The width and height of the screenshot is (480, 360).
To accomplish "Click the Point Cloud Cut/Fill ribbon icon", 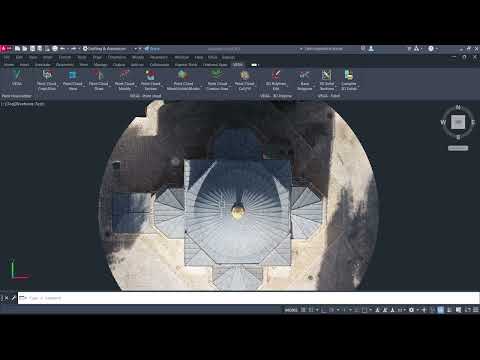I will point(245,75).
